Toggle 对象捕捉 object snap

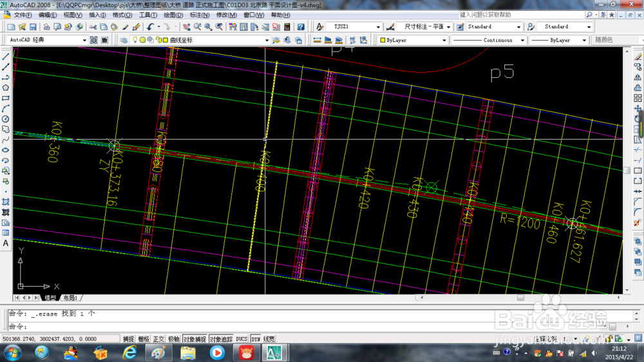[194, 339]
